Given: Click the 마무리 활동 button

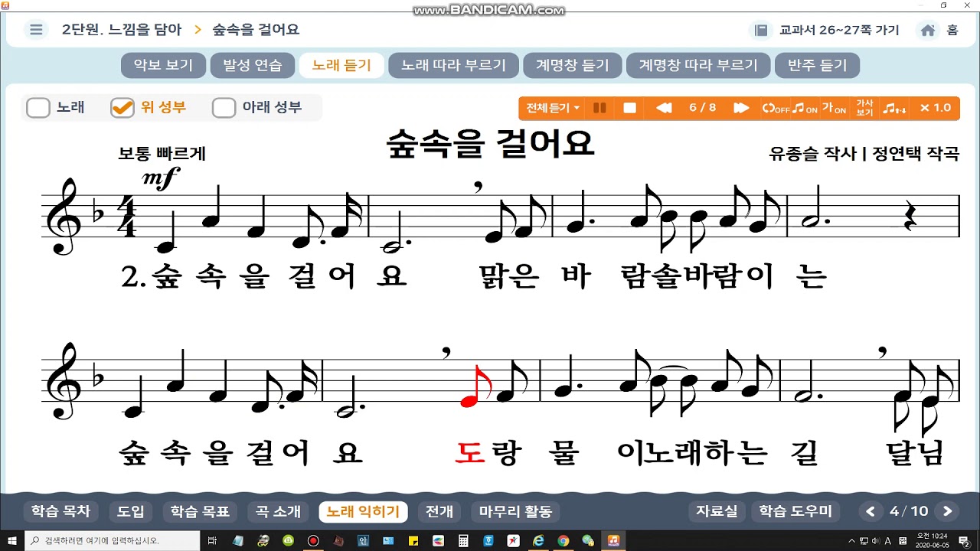Looking at the screenshot, I should coord(515,511).
